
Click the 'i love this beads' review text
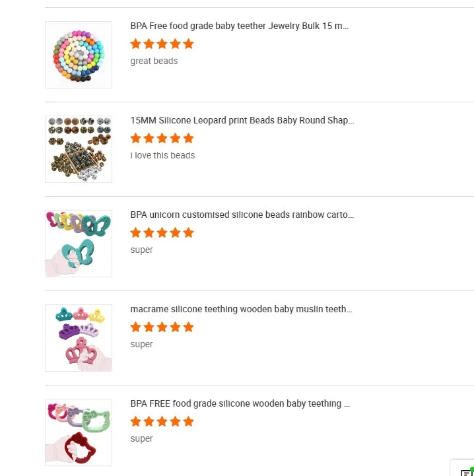click(x=162, y=156)
